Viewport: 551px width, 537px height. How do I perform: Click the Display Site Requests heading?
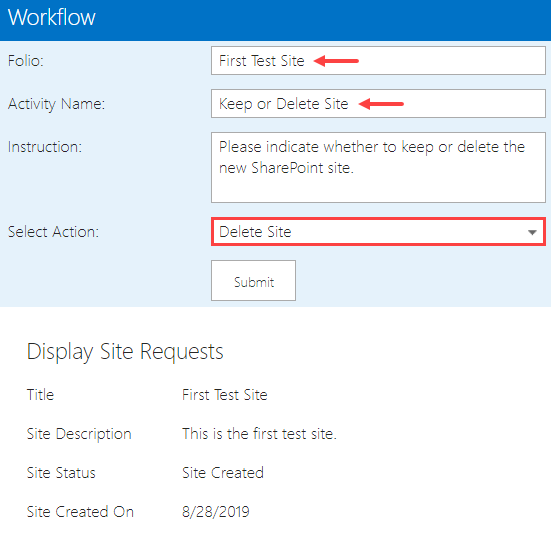pyautogui.click(x=125, y=351)
